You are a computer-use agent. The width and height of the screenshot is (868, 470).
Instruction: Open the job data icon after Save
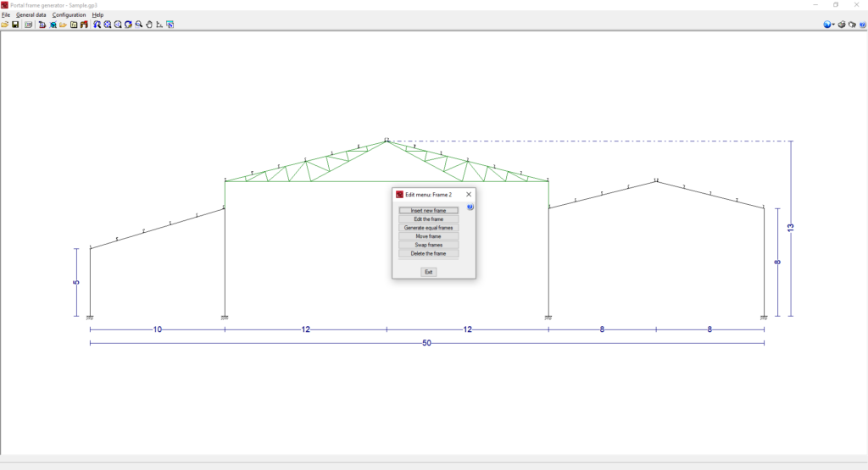28,25
